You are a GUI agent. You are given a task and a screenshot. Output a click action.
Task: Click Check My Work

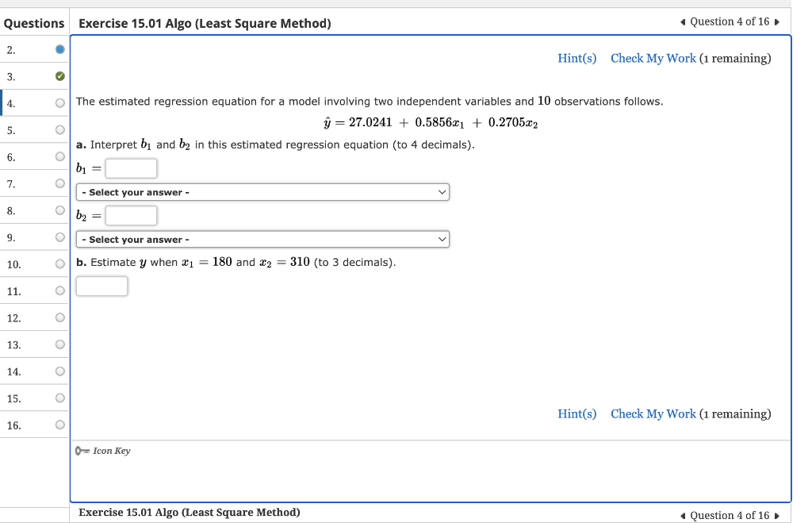(653, 58)
